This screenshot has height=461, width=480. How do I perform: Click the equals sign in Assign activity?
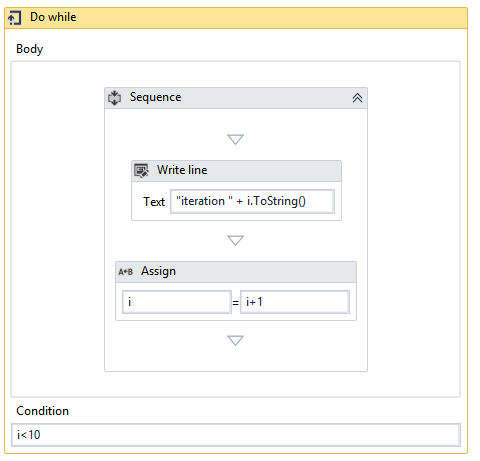(236, 303)
